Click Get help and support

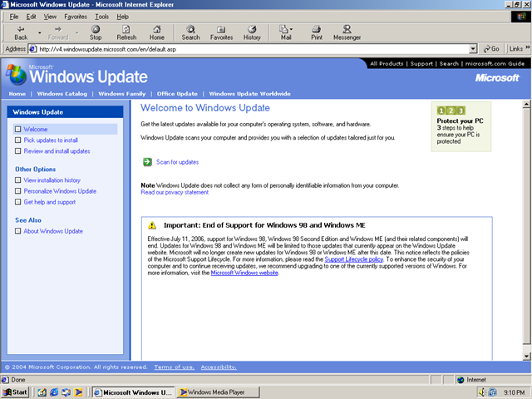[x=50, y=202]
